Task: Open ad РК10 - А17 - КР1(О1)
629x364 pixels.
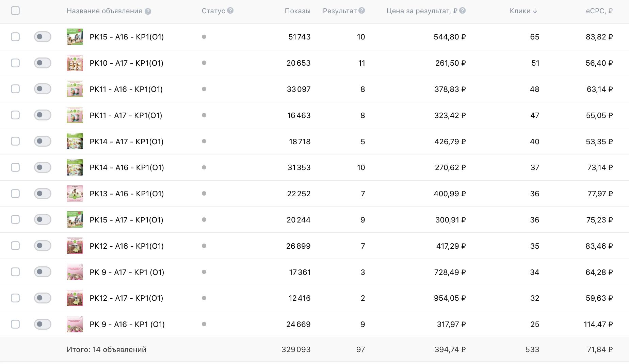Action: tap(126, 63)
